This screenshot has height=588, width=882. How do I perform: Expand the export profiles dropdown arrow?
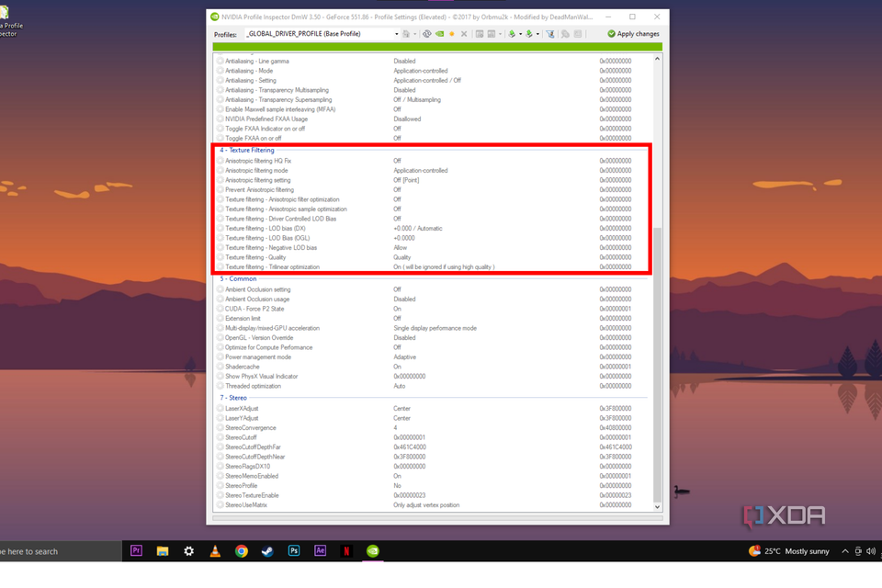[x=520, y=33]
